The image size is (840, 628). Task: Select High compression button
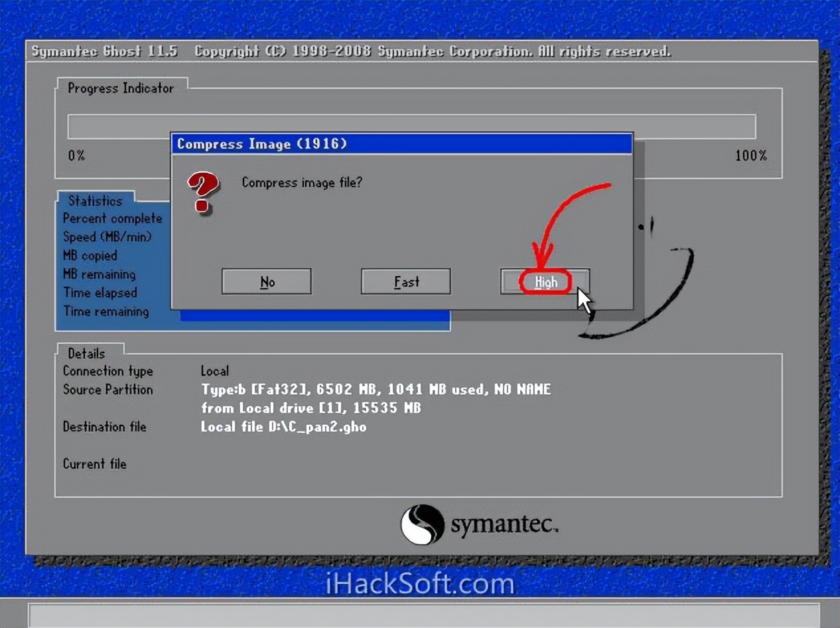545,282
